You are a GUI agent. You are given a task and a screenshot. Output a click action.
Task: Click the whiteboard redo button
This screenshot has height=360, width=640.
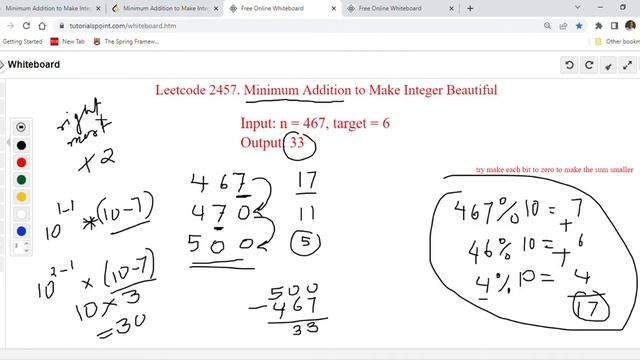tap(589, 65)
